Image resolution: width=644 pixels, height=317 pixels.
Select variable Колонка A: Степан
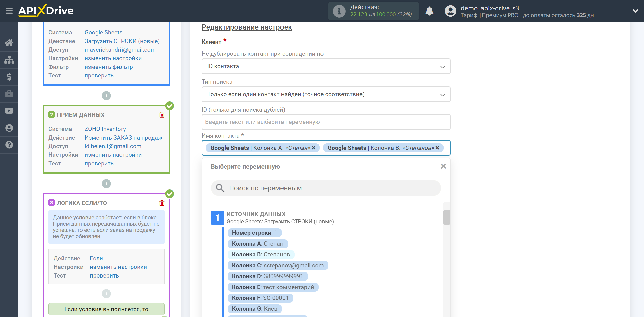[x=258, y=244]
